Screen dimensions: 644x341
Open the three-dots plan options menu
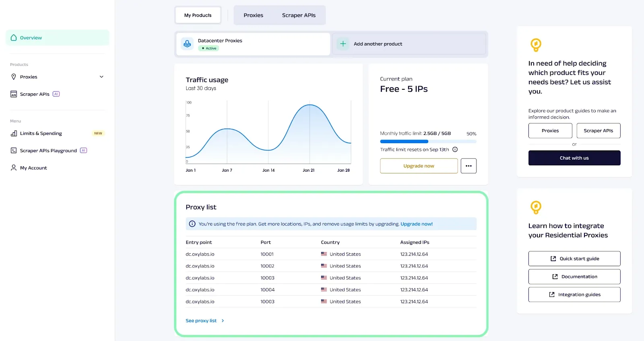pos(469,166)
